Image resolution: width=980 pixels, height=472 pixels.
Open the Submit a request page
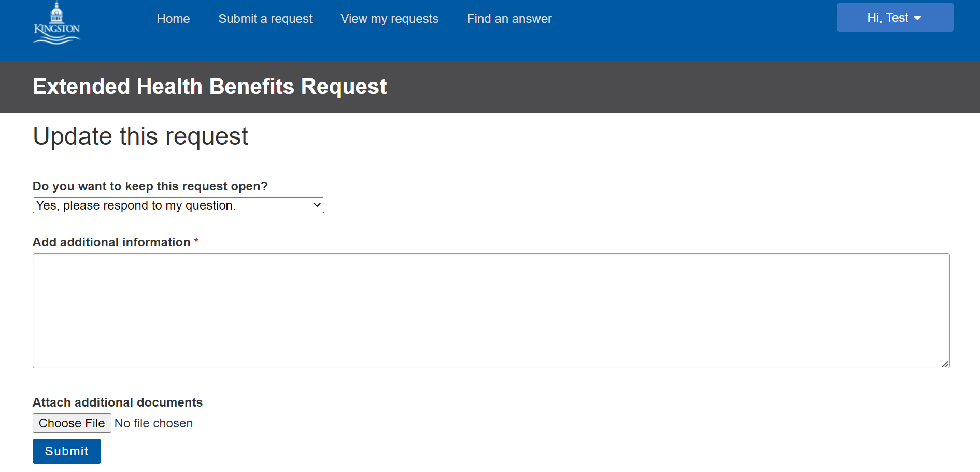pyautogui.click(x=265, y=19)
